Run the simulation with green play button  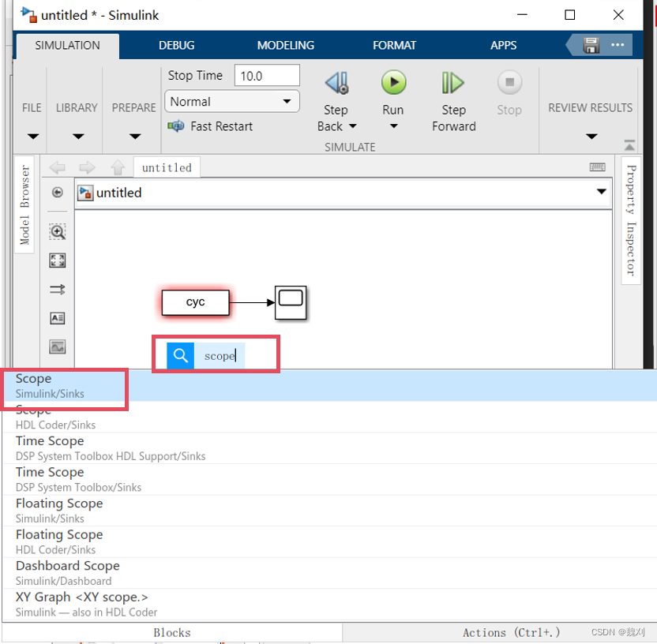[x=393, y=82]
